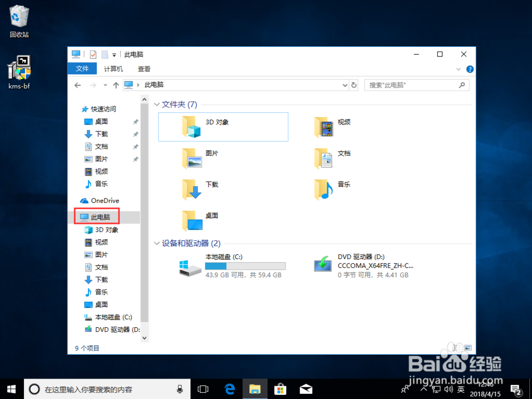532x399 pixels.
Task: Open the volume control in system tray
Action: pos(448,389)
